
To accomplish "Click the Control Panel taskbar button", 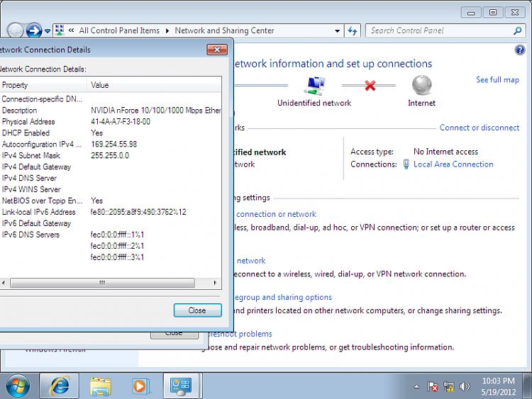I will click(181, 386).
